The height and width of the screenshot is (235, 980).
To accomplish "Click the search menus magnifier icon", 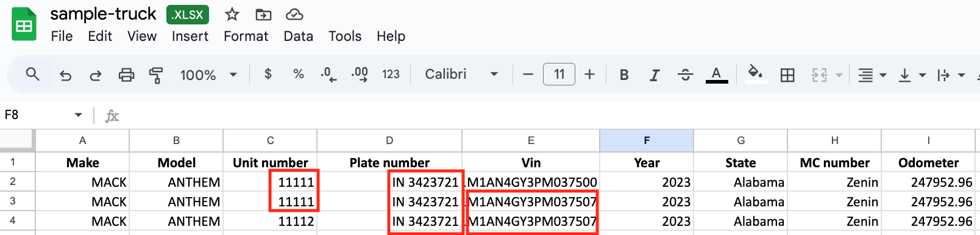I will pyautogui.click(x=33, y=74).
